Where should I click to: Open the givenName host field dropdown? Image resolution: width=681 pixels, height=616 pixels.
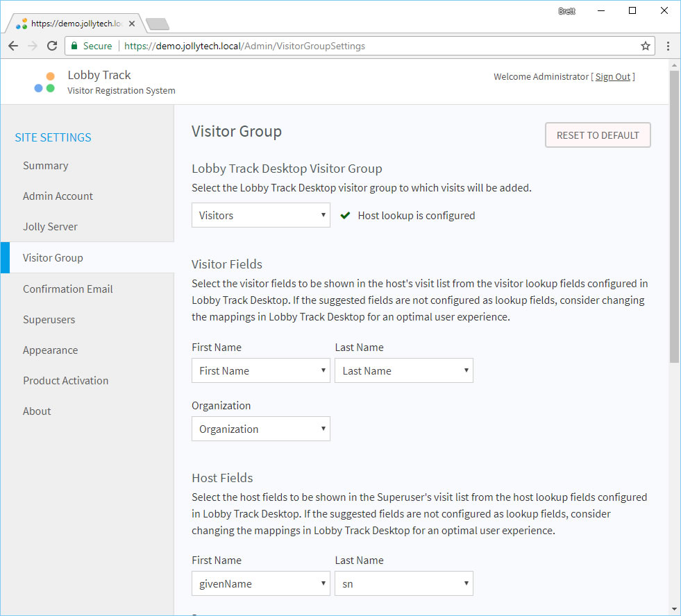261,584
